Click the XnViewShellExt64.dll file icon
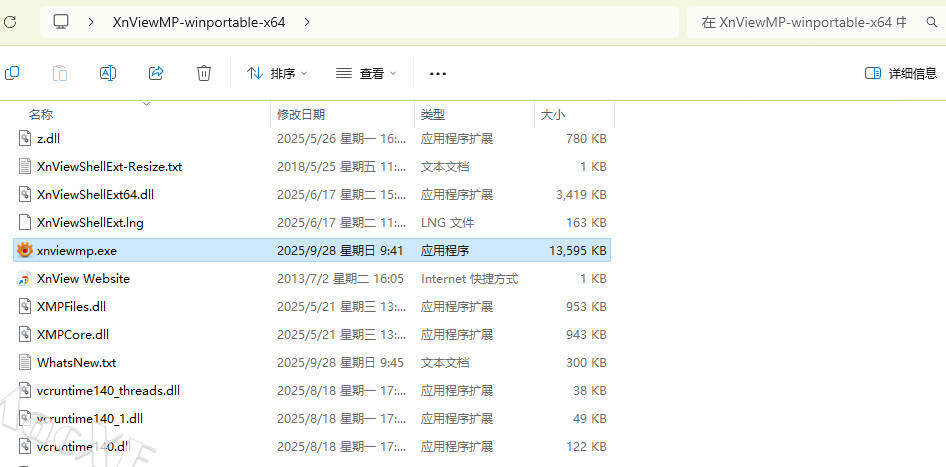The height and width of the screenshot is (467, 946). coord(24,194)
